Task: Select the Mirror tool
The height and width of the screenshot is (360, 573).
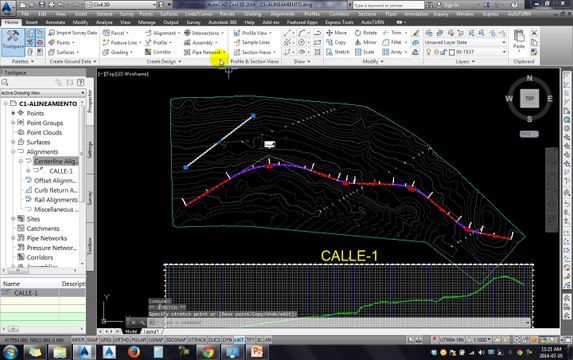Action: [365, 42]
